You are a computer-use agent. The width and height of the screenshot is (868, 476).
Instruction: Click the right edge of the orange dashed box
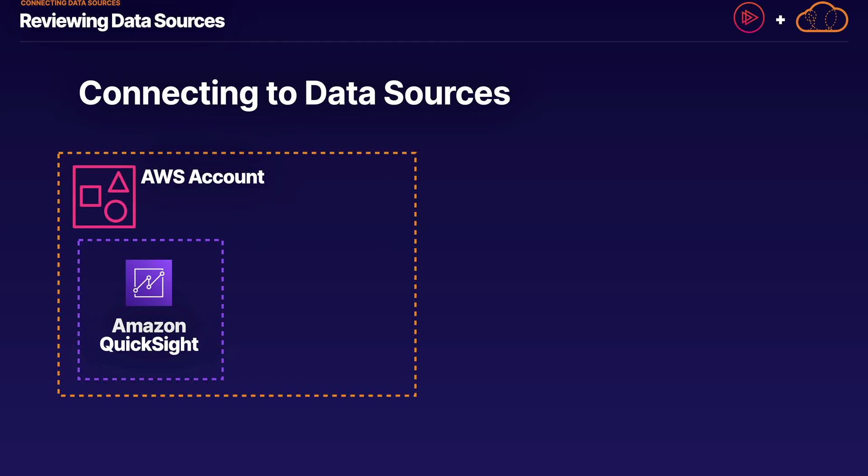coord(415,274)
